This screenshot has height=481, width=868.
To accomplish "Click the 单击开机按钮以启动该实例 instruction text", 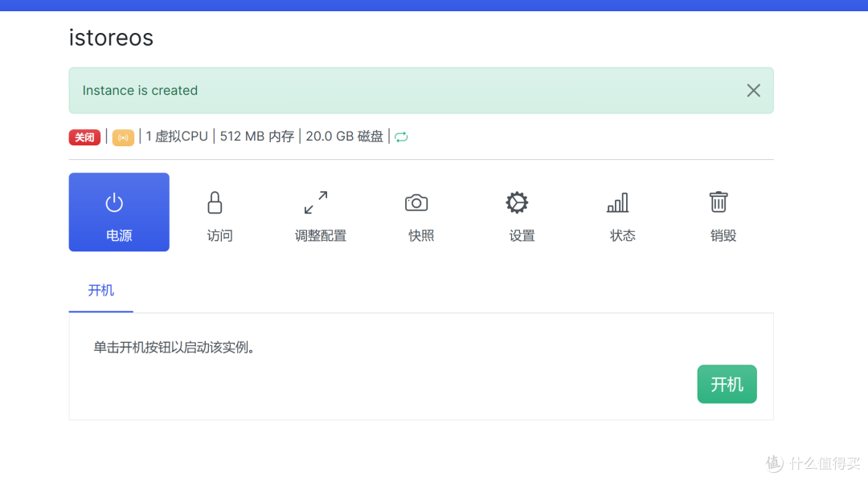I will pos(174,347).
